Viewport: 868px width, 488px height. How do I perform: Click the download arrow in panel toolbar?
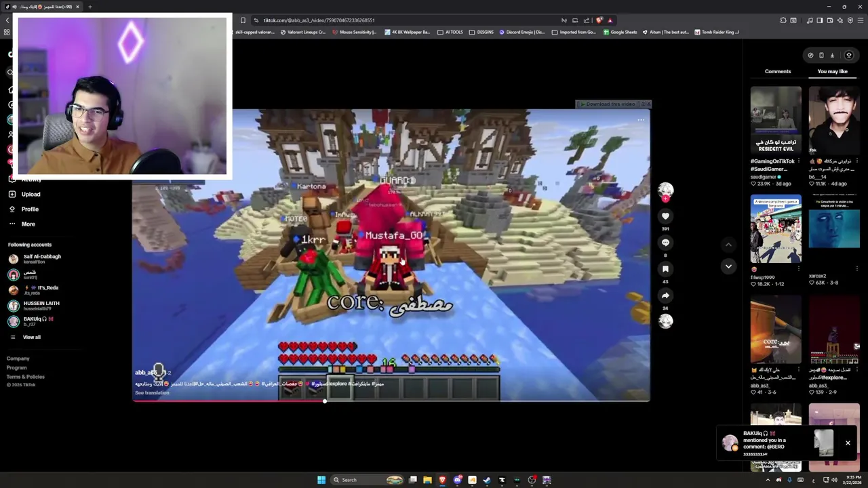[x=832, y=56]
